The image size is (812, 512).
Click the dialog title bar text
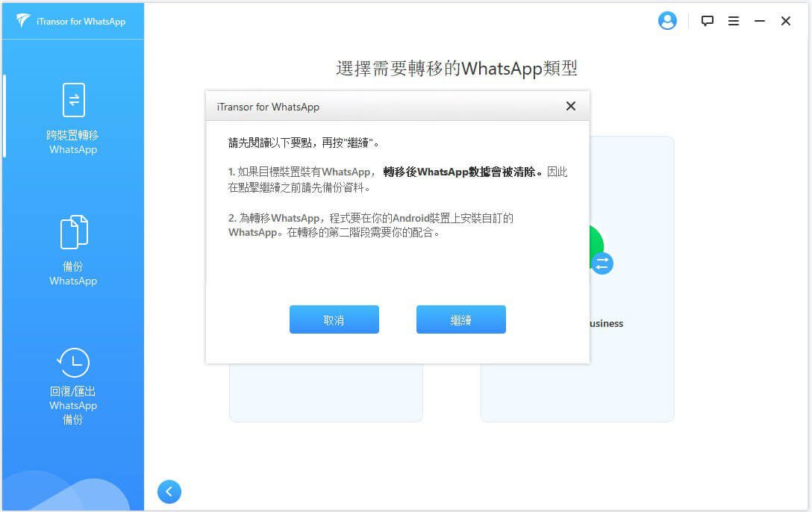point(268,107)
